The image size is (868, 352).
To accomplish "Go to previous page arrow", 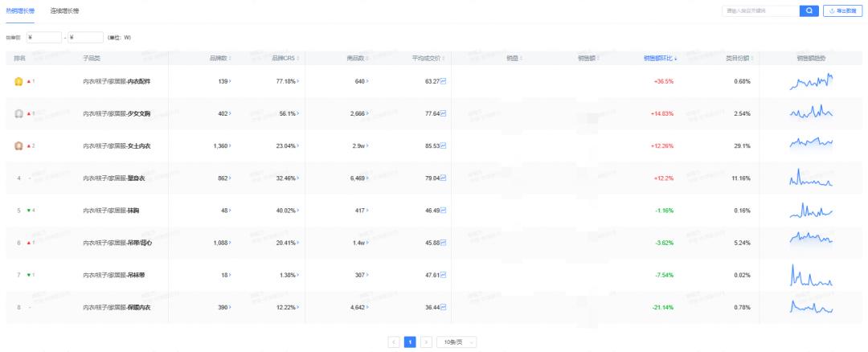I will (x=394, y=342).
